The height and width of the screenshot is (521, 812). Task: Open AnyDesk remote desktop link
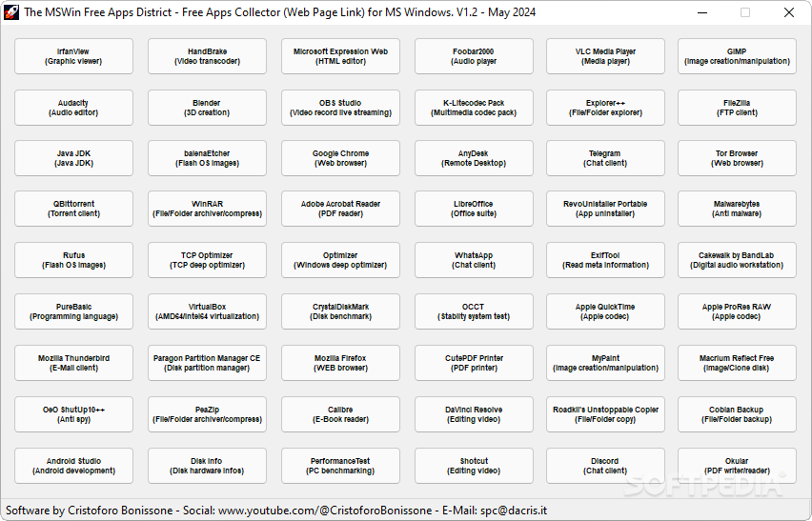pyautogui.click(x=474, y=158)
